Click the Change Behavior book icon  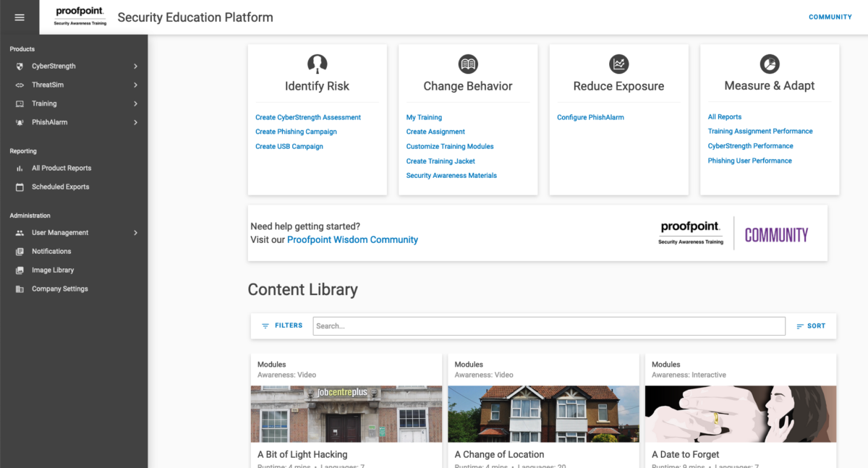coord(468,64)
